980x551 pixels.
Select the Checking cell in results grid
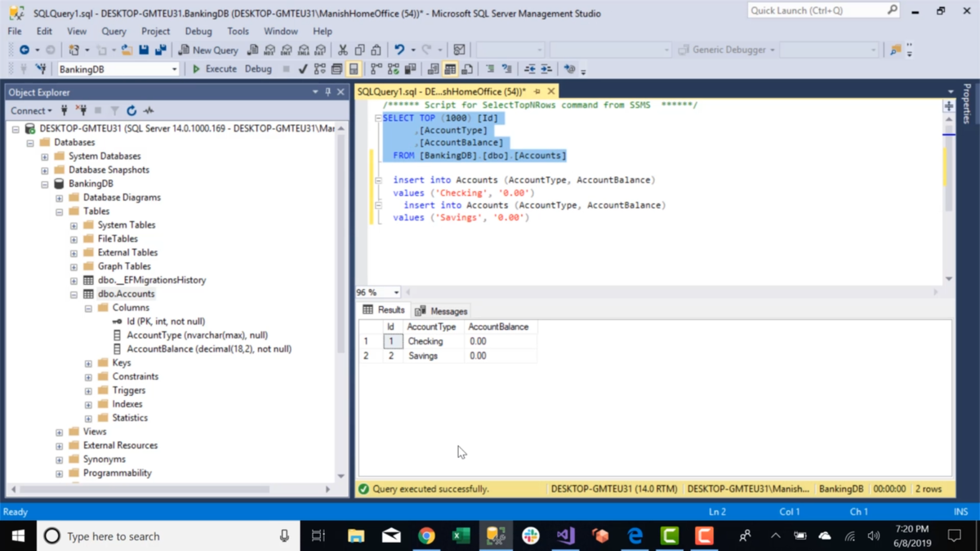434,341
